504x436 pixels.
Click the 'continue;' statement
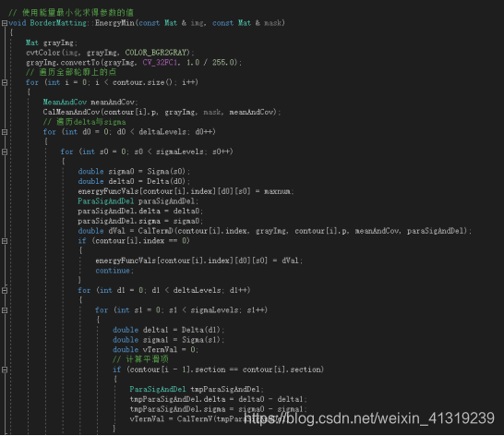point(114,271)
